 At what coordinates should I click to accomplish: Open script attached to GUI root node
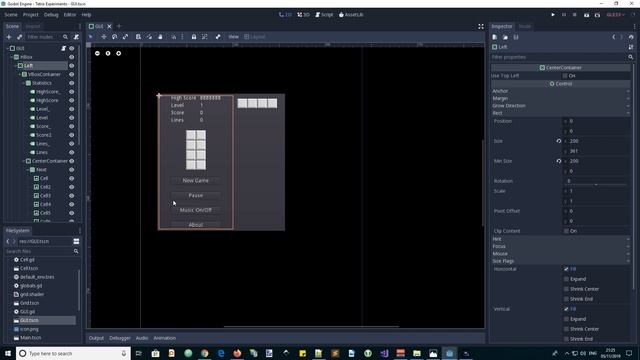(x=64, y=48)
